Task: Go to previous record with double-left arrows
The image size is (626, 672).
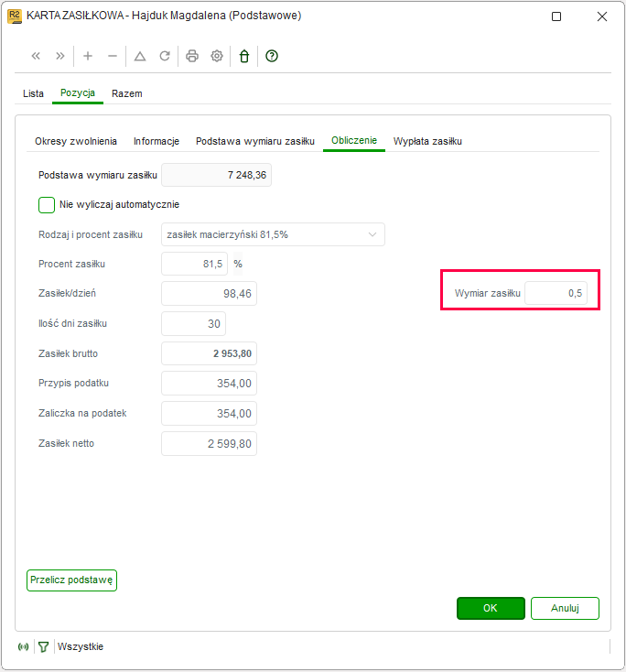Action: pyautogui.click(x=36, y=56)
